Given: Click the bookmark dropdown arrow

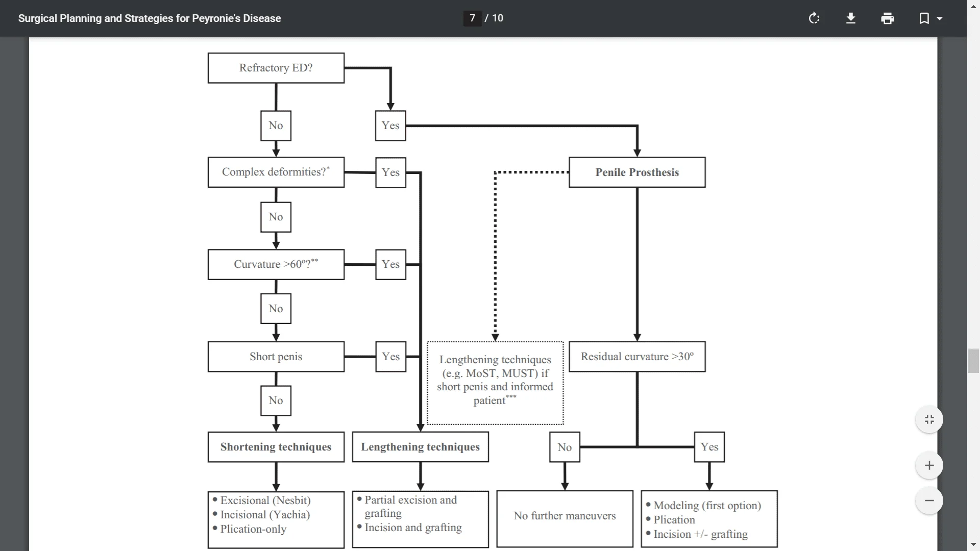Looking at the screenshot, I should point(940,18).
